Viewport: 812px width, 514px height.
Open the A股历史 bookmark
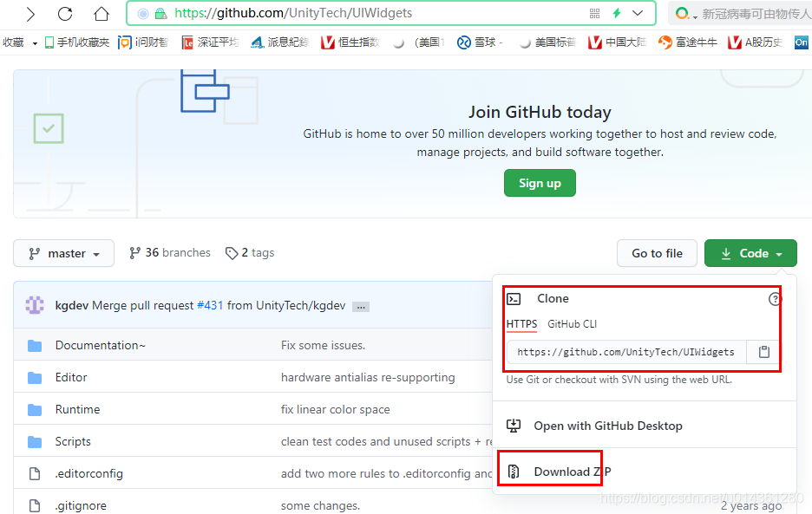pos(755,42)
